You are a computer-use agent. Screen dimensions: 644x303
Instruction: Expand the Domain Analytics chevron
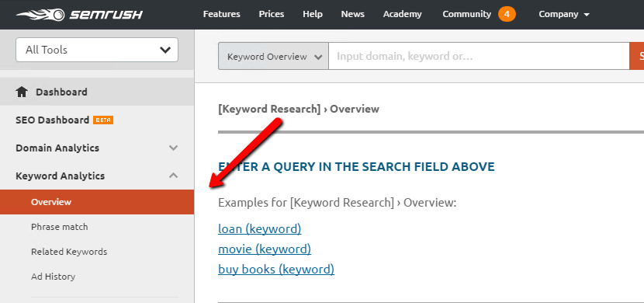point(173,148)
